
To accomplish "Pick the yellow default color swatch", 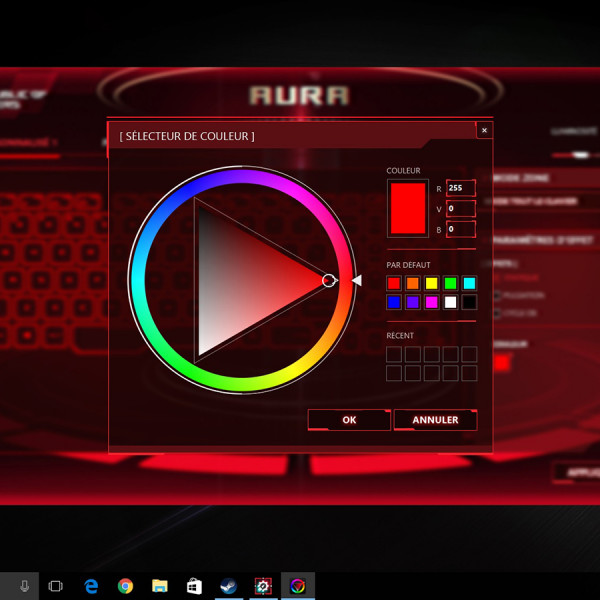I will click(x=432, y=284).
